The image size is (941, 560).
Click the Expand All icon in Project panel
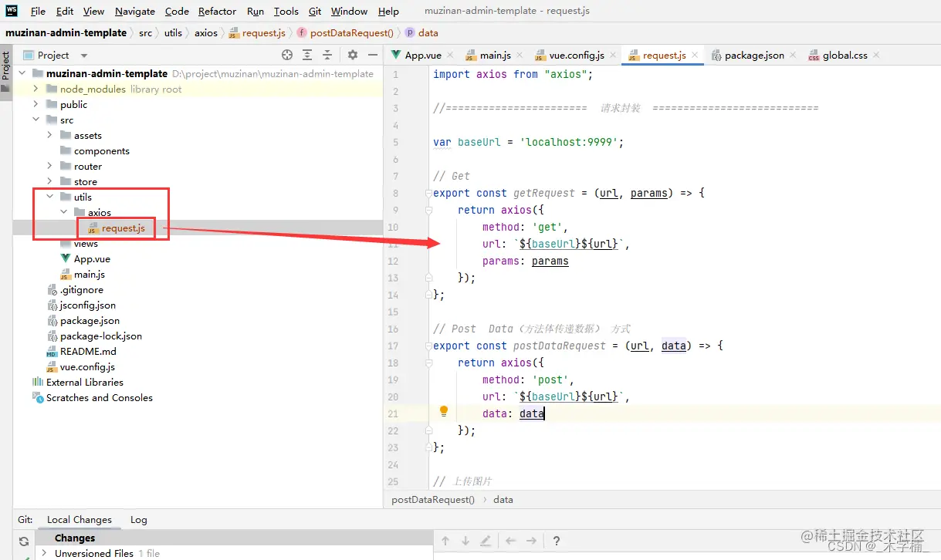pos(307,55)
